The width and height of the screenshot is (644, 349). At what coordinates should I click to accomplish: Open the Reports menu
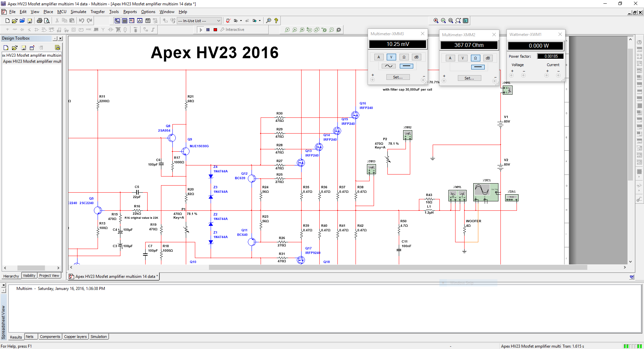pyautogui.click(x=130, y=12)
